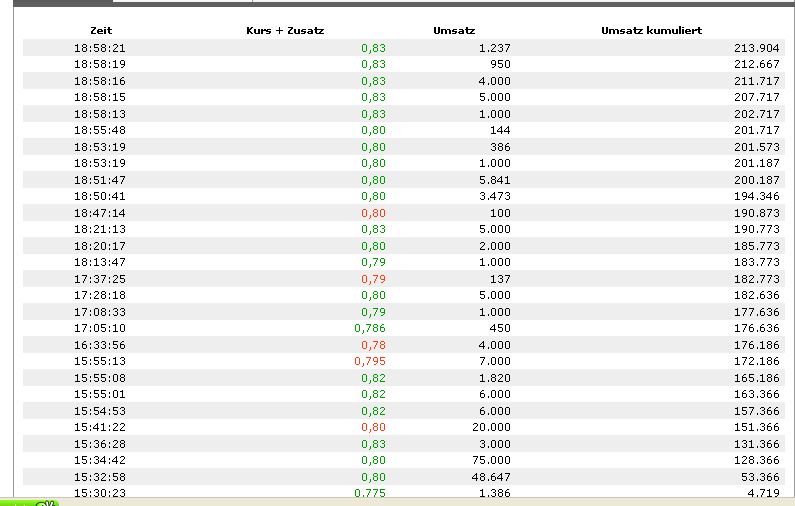This screenshot has height=506, width=795.
Task: Select the Umsatz value 1.237
Action: click(495, 48)
